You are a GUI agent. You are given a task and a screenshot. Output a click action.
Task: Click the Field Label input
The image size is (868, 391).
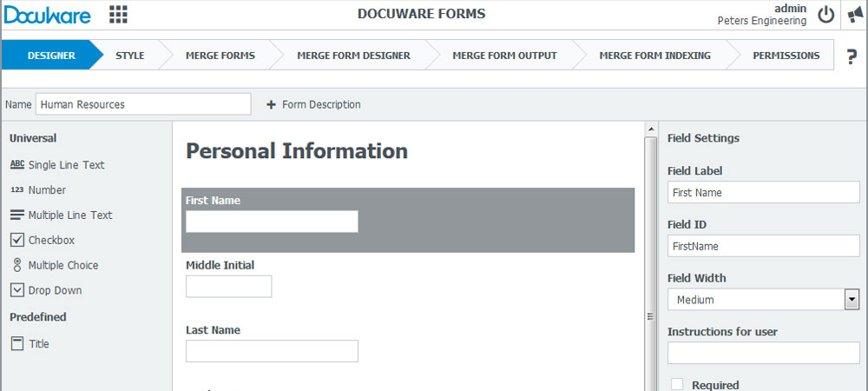(x=763, y=192)
